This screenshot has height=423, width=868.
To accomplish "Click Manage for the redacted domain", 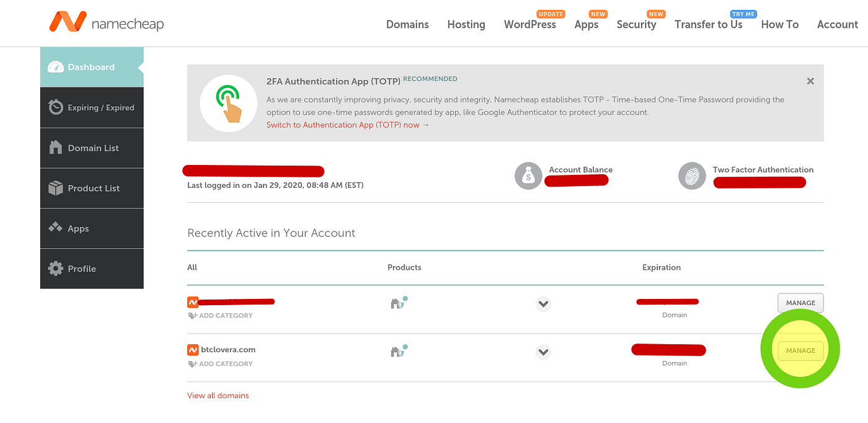I will point(800,303).
